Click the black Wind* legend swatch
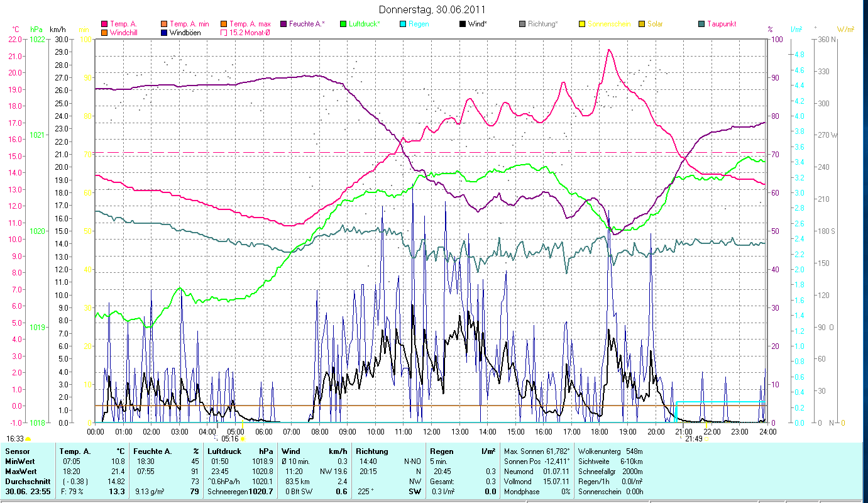 point(463,24)
